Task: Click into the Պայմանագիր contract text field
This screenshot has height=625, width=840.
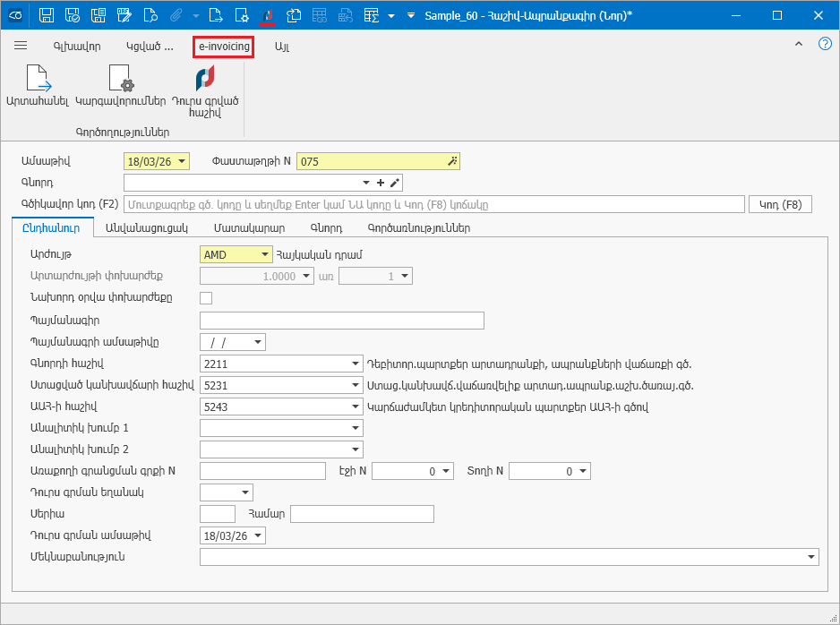Action: click(x=342, y=321)
